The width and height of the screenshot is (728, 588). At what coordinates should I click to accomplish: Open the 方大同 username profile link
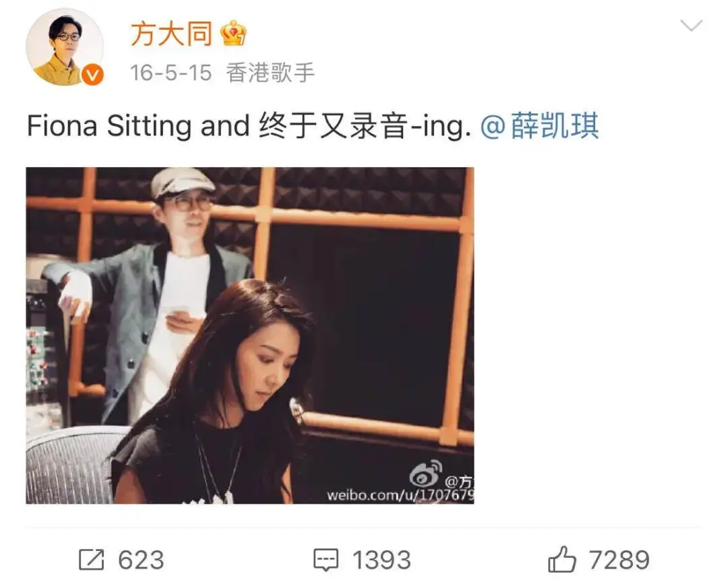(171, 34)
